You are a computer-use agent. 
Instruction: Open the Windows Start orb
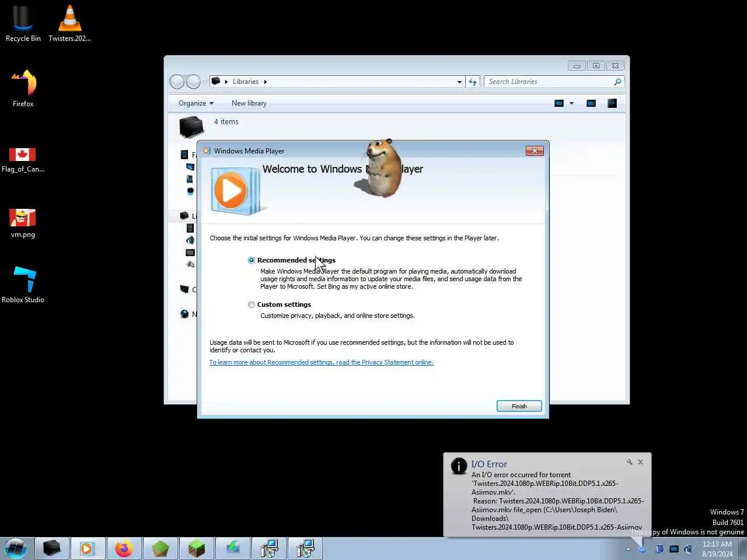click(x=16, y=548)
